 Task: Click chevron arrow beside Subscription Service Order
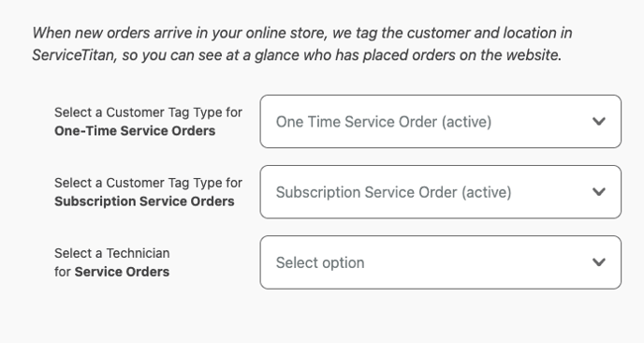(599, 192)
